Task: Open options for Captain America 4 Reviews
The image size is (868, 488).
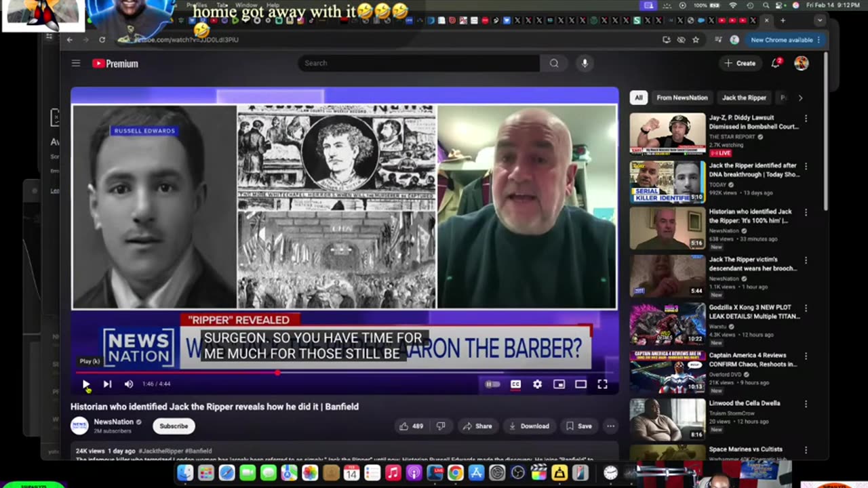Action: [806, 356]
